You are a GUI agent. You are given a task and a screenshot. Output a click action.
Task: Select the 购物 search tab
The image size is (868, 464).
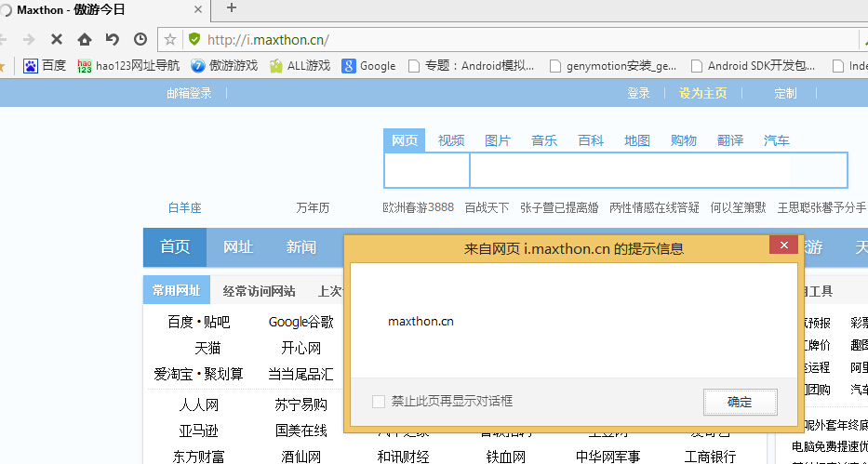[684, 140]
